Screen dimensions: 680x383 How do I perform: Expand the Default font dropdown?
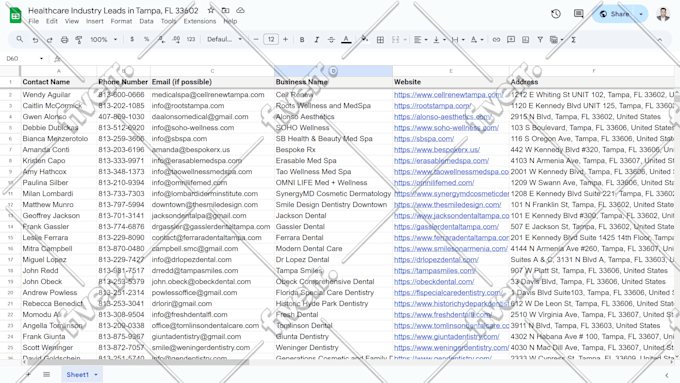pos(224,39)
